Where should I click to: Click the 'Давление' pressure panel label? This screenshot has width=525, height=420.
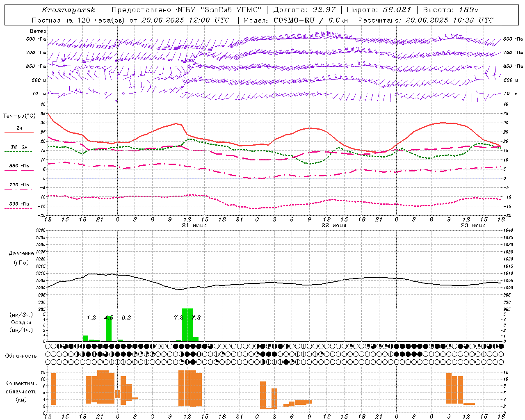21,253
